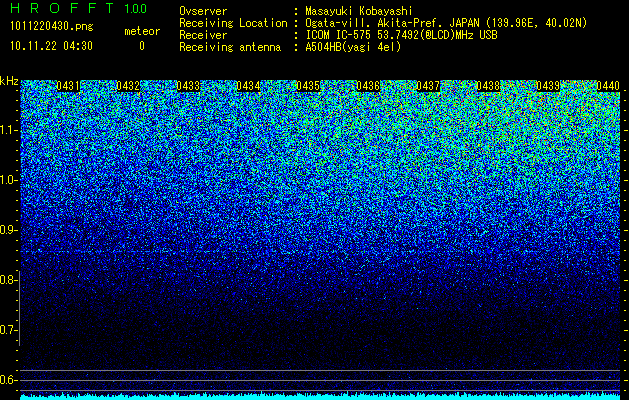Click the 1.0.0 version number

(x=136, y=9)
